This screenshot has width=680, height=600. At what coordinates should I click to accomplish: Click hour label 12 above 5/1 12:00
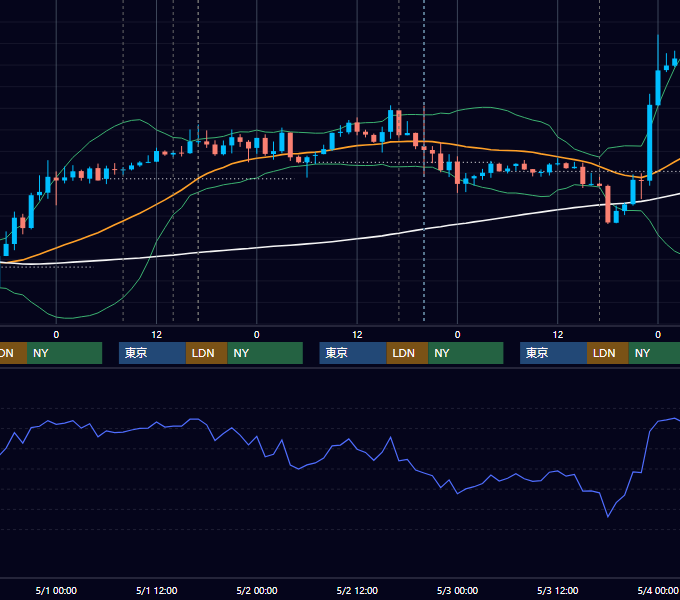coord(157,335)
